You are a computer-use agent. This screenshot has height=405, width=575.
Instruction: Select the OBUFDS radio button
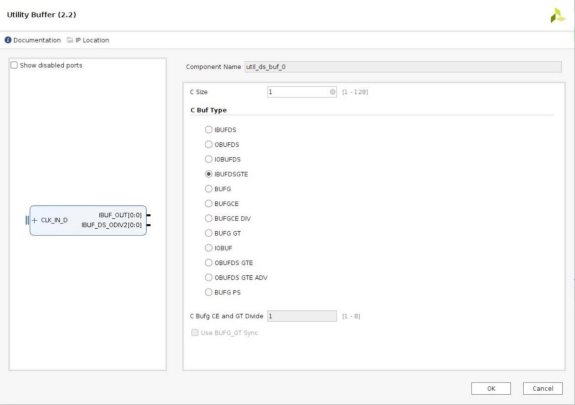click(209, 144)
